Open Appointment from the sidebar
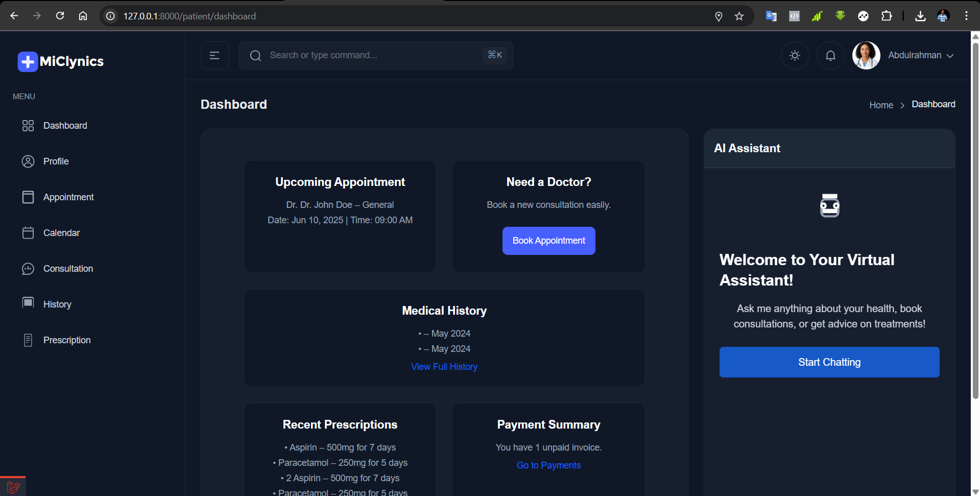Viewport: 980px width, 496px height. click(28, 197)
